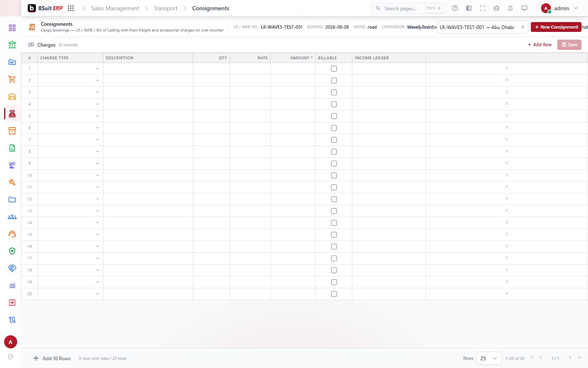
Task: Tick the Billable checkbox in row 16
Action: 334,247
